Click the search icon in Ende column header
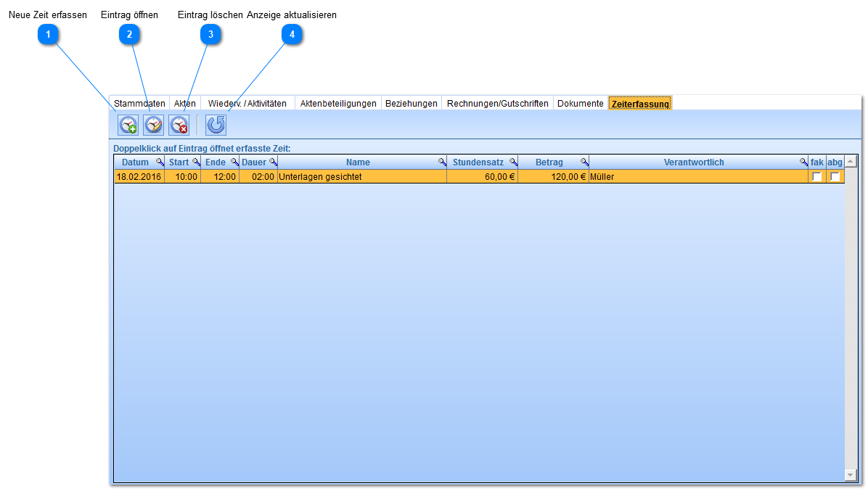This screenshot has width=868, height=491. (x=234, y=162)
